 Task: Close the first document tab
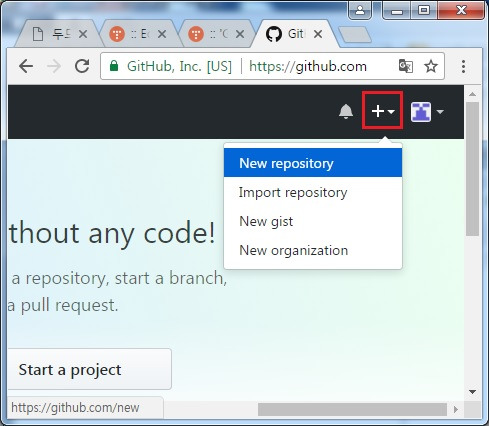pos(83,34)
